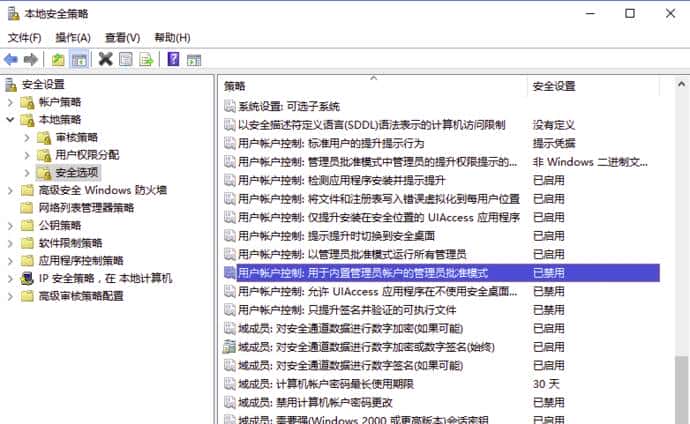This screenshot has width=690, height=424.
Task: Select policy 用户帐户控制: 以管理员批准模式运行所有管理员
Action: click(x=352, y=254)
